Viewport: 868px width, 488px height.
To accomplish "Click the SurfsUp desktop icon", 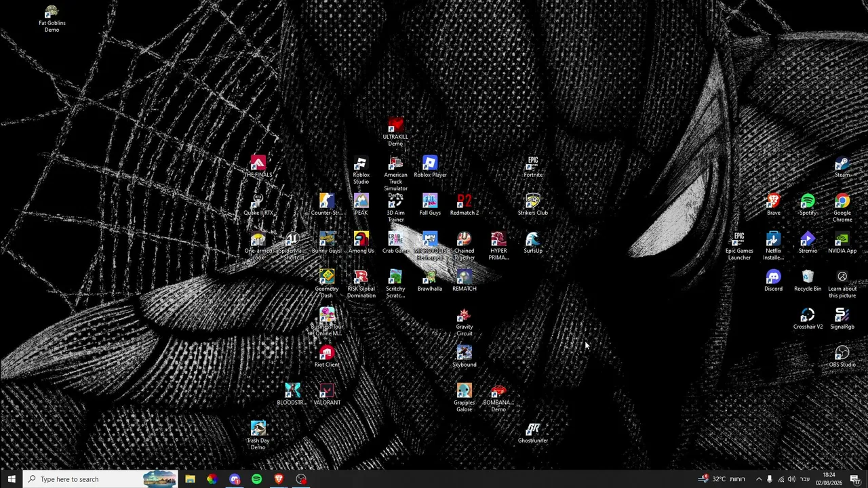I will coord(533,243).
